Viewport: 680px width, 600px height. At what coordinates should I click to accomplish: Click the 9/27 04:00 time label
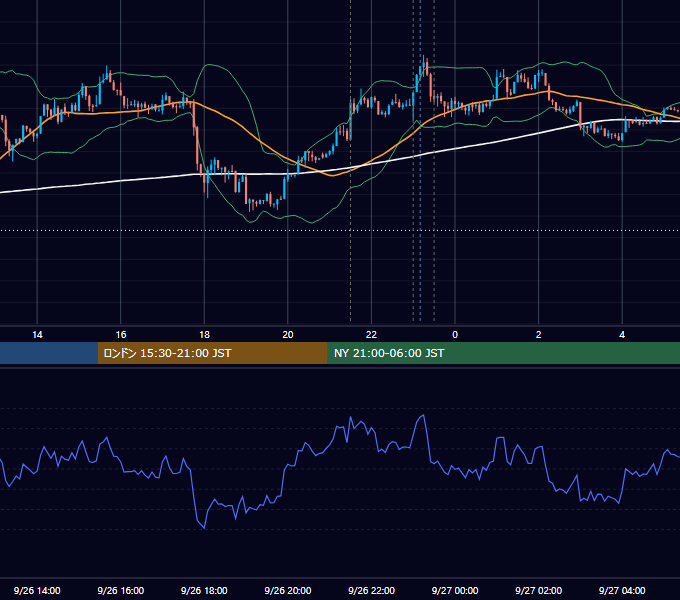(622, 590)
